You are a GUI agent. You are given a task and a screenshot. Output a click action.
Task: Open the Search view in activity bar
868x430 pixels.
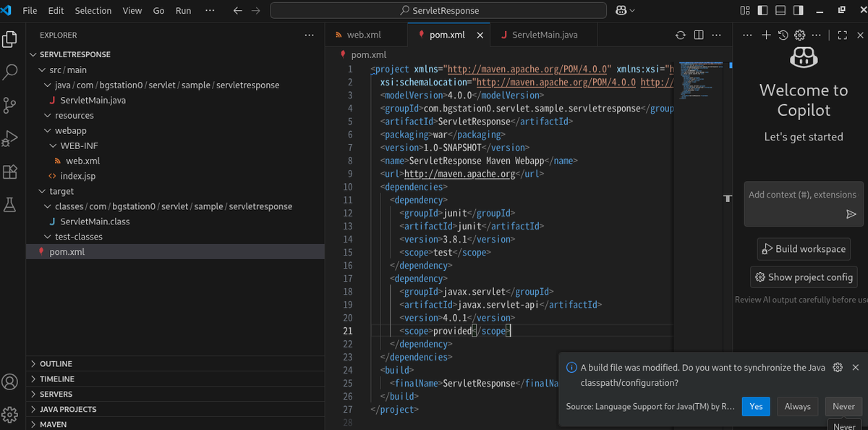10,72
